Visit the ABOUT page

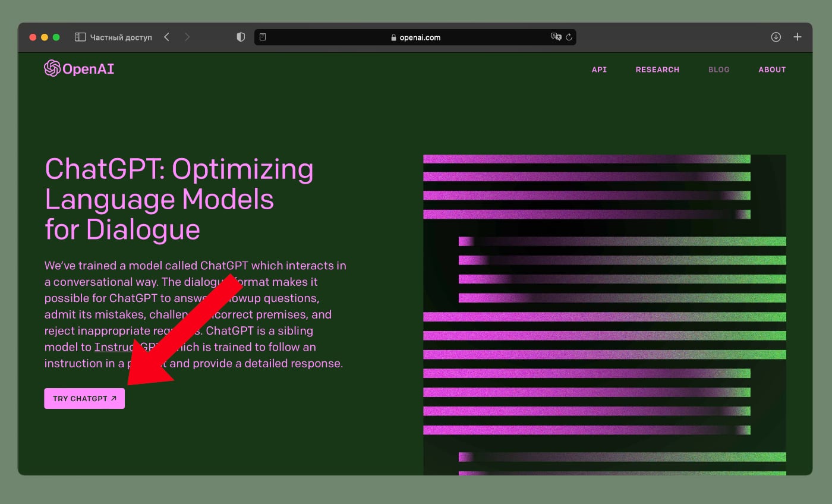pyautogui.click(x=772, y=70)
